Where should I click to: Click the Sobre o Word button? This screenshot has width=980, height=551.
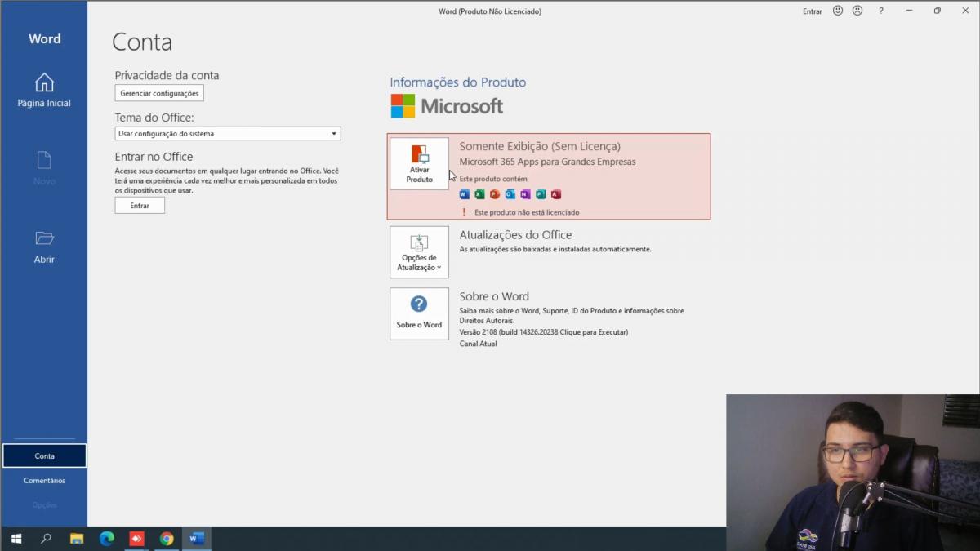419,313
